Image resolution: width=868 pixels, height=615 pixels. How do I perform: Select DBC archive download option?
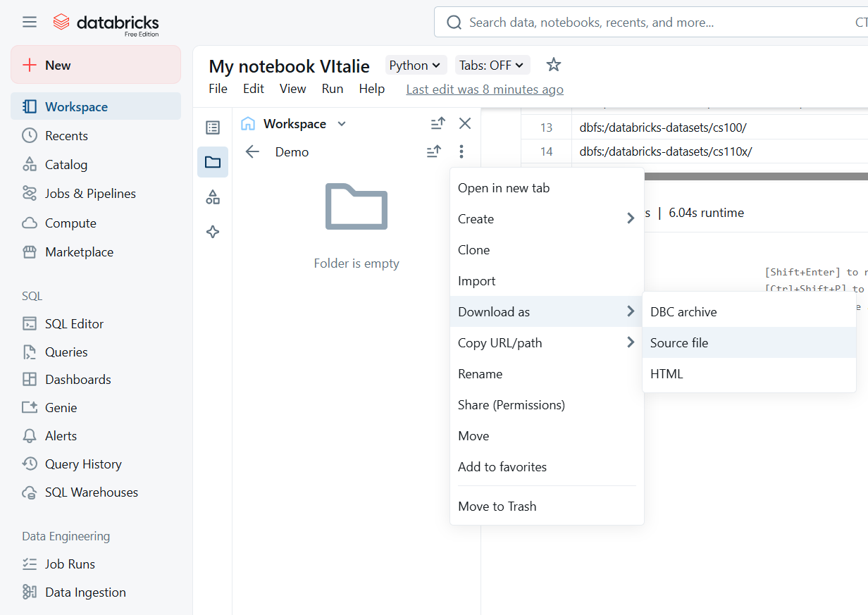(x=749, y=311)
